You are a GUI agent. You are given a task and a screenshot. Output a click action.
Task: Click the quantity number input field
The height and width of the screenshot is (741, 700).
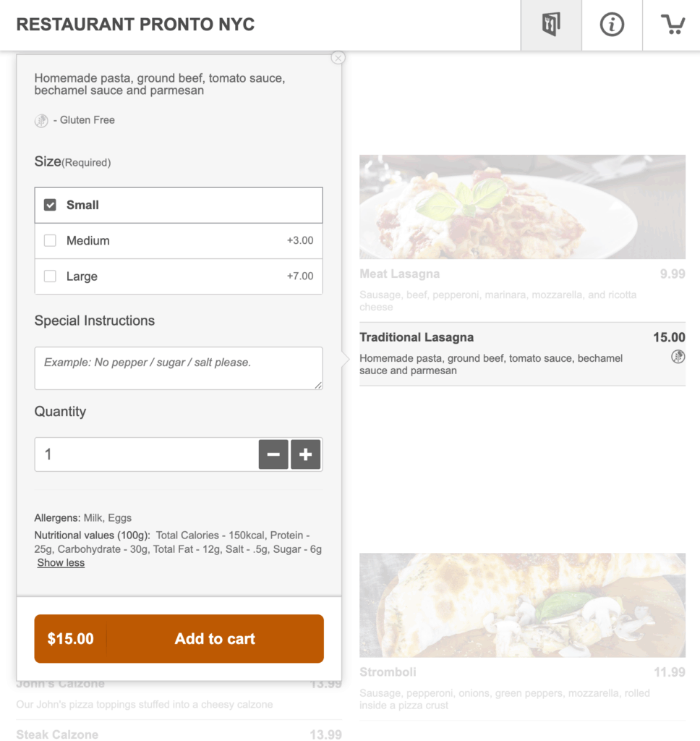pyautogui.click(x=146, y=454)
